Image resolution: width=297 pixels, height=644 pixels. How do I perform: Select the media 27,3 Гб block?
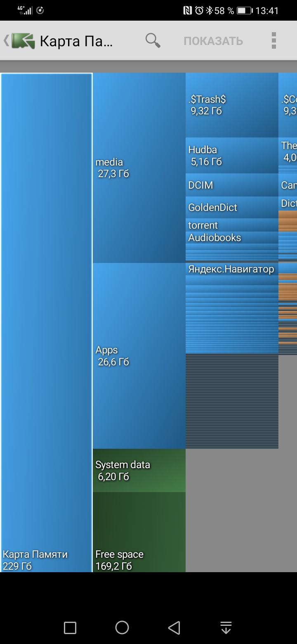pos(139,168)
